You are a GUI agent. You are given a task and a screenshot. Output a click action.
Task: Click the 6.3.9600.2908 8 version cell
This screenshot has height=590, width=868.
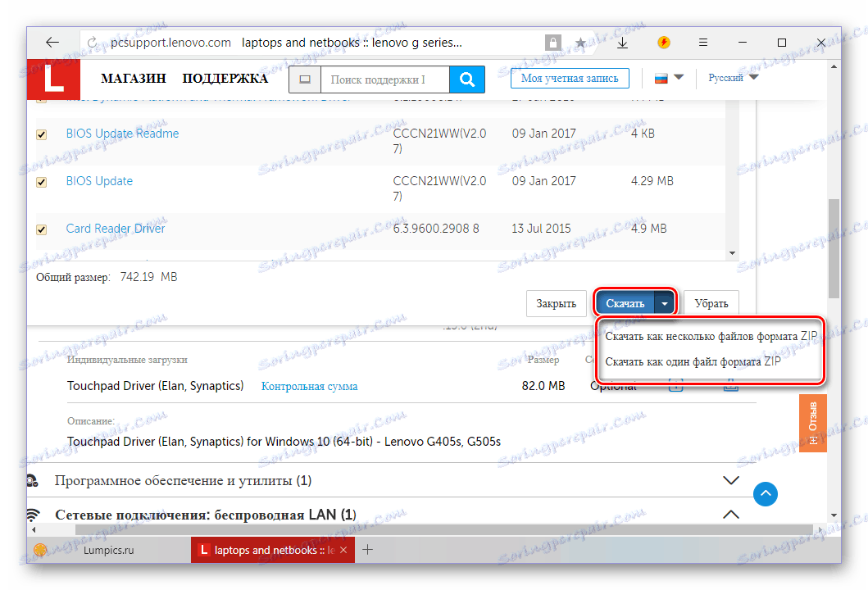tap(436, 229)
